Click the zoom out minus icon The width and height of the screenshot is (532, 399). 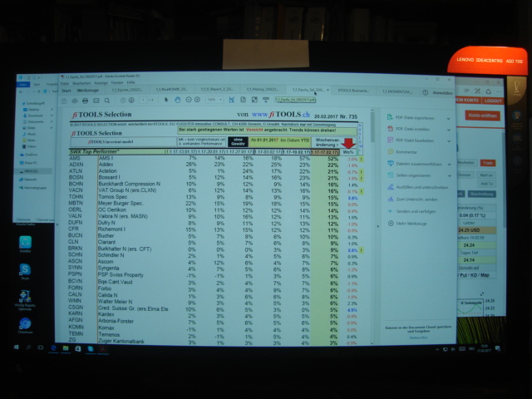187,101
